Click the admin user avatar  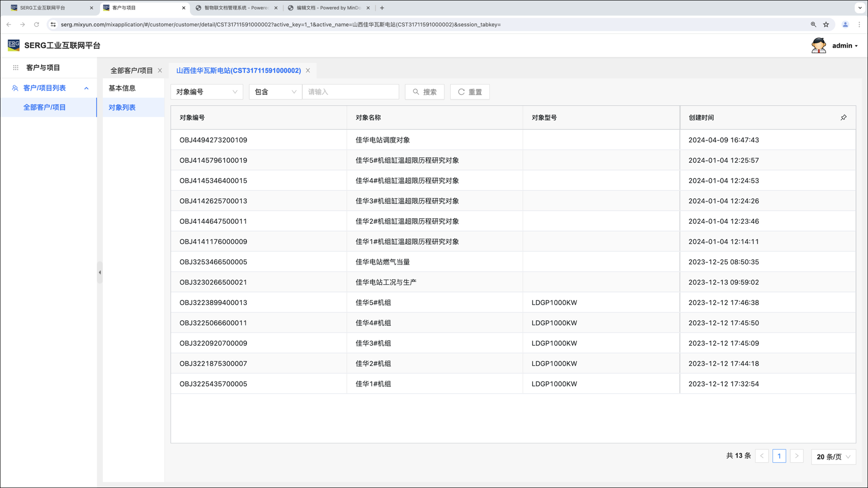(819, 46)
